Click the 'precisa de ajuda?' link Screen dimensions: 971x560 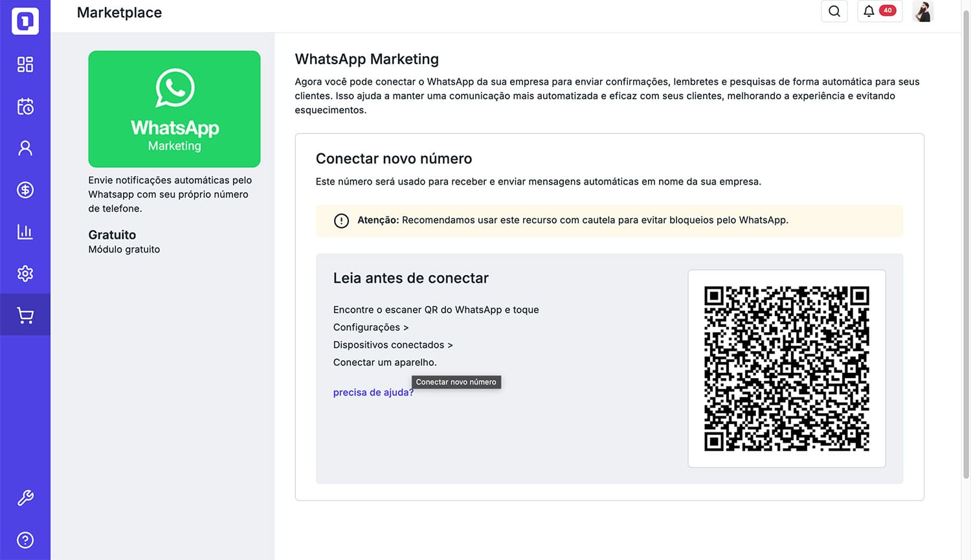point(374,392)
